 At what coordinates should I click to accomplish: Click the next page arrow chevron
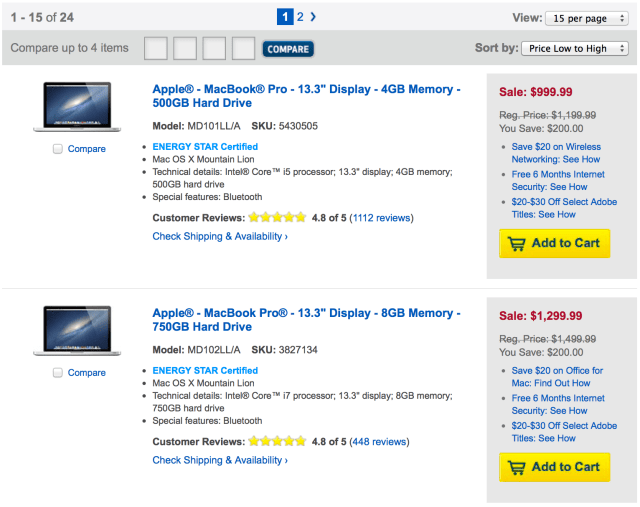click(x=313, y=17)
